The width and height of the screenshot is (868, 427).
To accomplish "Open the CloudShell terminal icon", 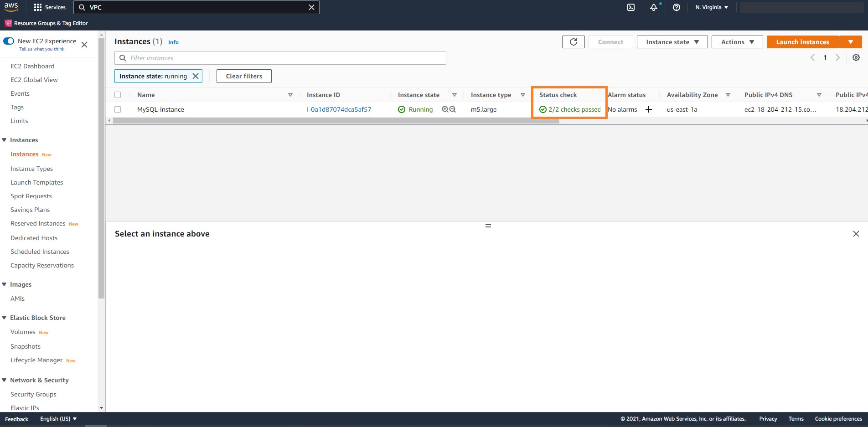I will pyautogui.click(x=631, y=7).
